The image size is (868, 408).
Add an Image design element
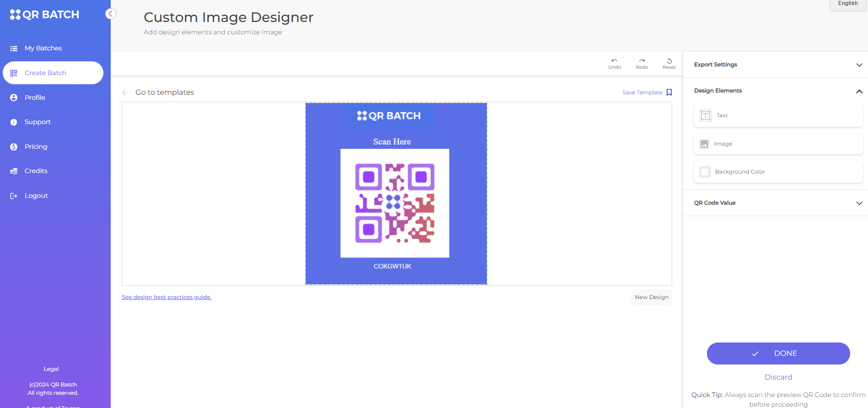point(778,144)
